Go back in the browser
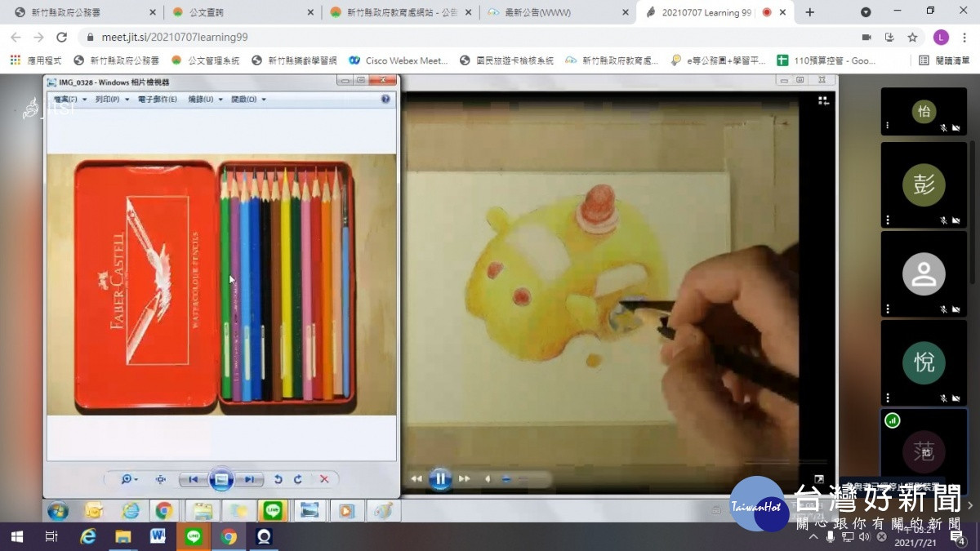The image size is (980, 551). (16, 37)
